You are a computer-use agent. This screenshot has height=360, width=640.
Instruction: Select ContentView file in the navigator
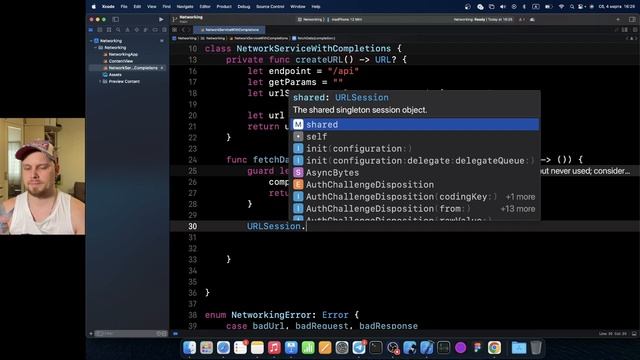[x=120, y=61]
